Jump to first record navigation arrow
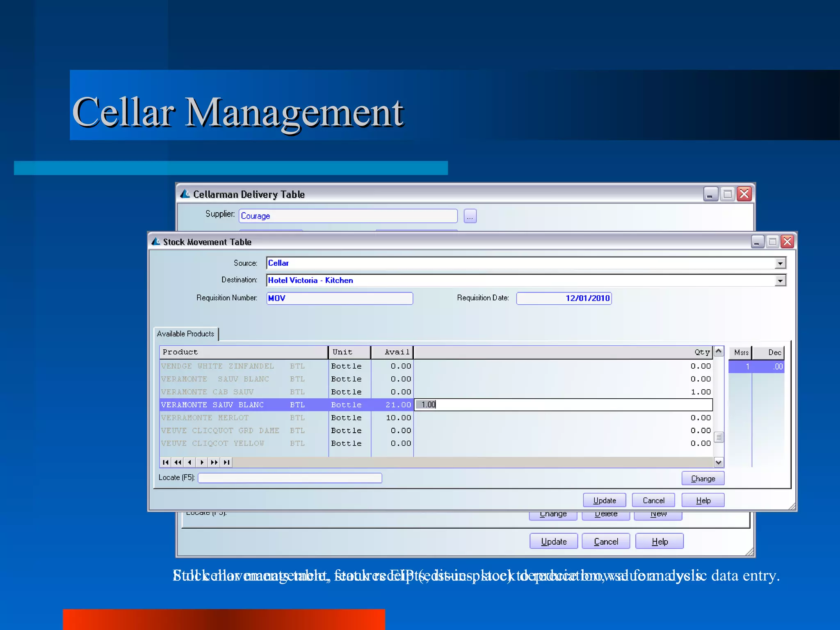 click(x=165, y=462)
